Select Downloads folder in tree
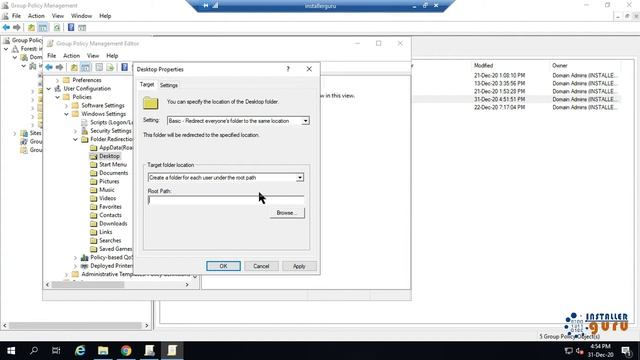The width and height of the screenshot is (640, 360). pyautogui.click(x=113, y=224)
